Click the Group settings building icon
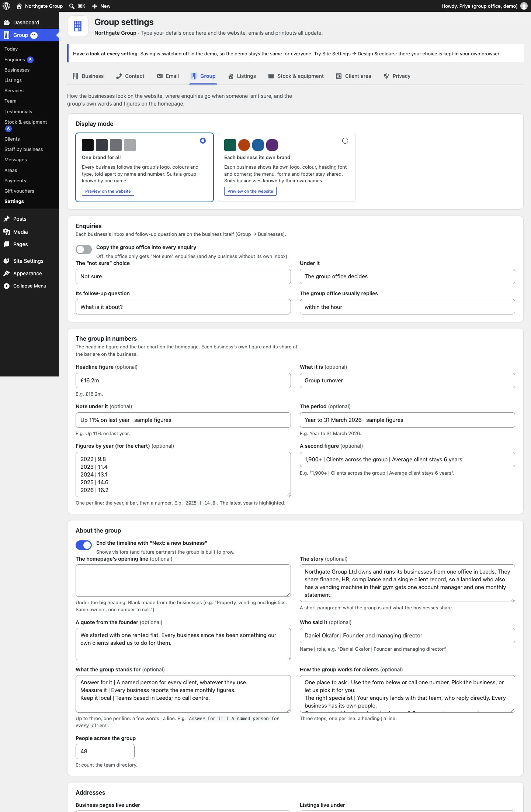 coord(78,26)
